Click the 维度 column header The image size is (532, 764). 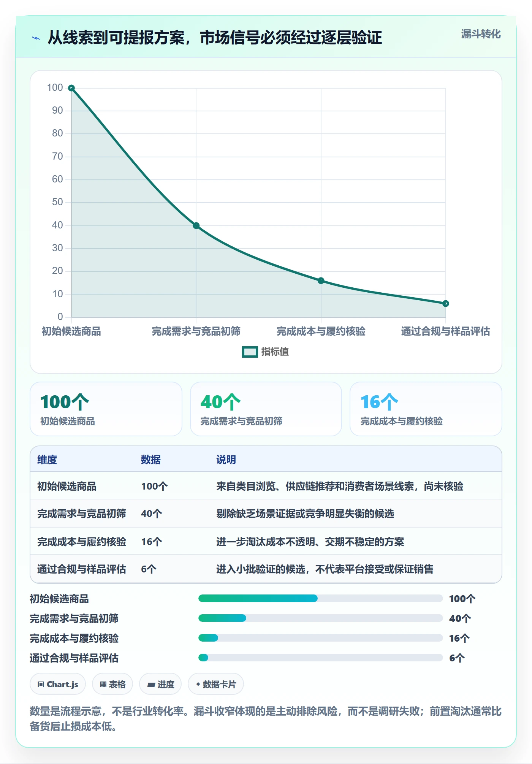pyautogui.click(x=47, y=460)
